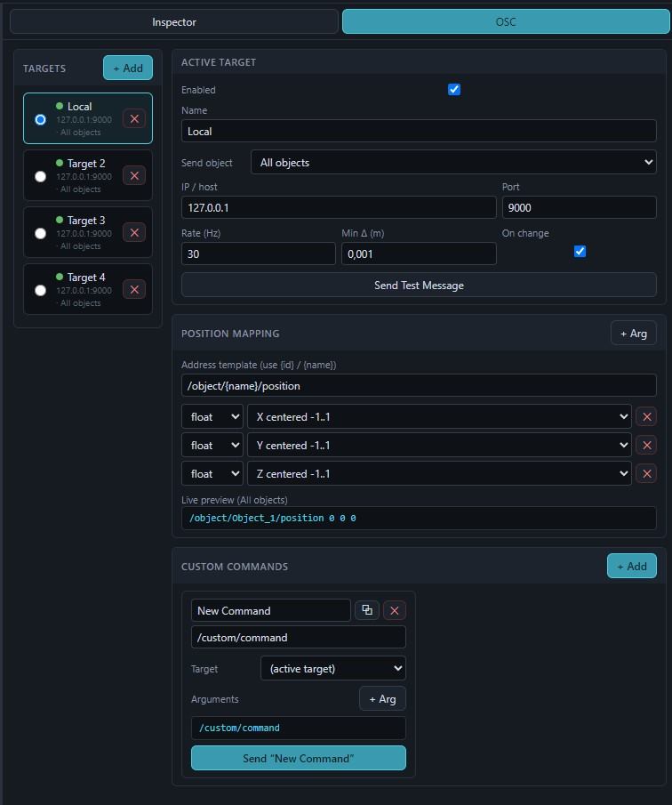
Task: Uncheck the Enabled checkbox
Action: 454,90
